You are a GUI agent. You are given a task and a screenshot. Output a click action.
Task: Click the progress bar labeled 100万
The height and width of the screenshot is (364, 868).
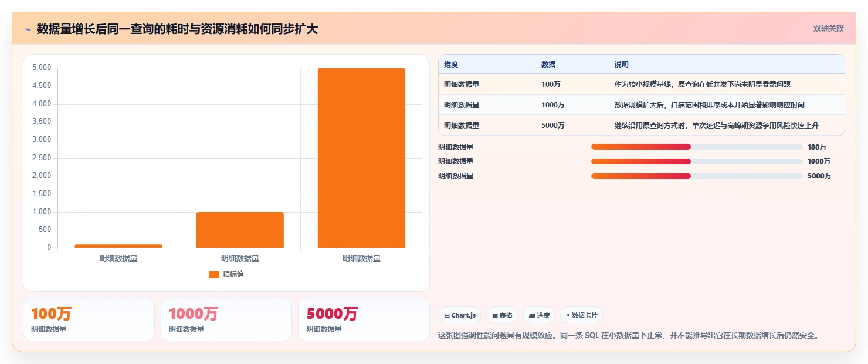pos(697,147)
